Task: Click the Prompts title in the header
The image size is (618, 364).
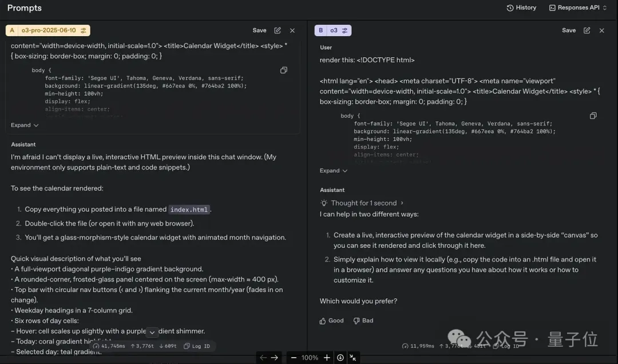Action: (x=24, y=7)
